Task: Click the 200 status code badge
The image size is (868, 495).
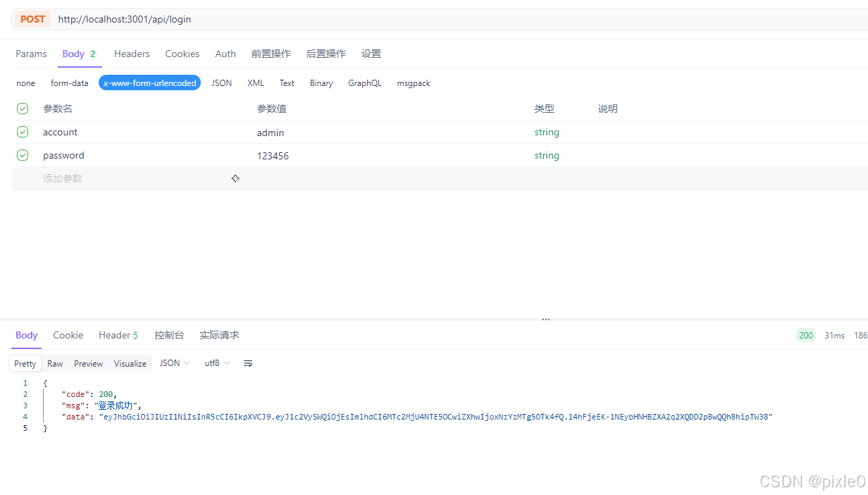Action: click(805, 335)
